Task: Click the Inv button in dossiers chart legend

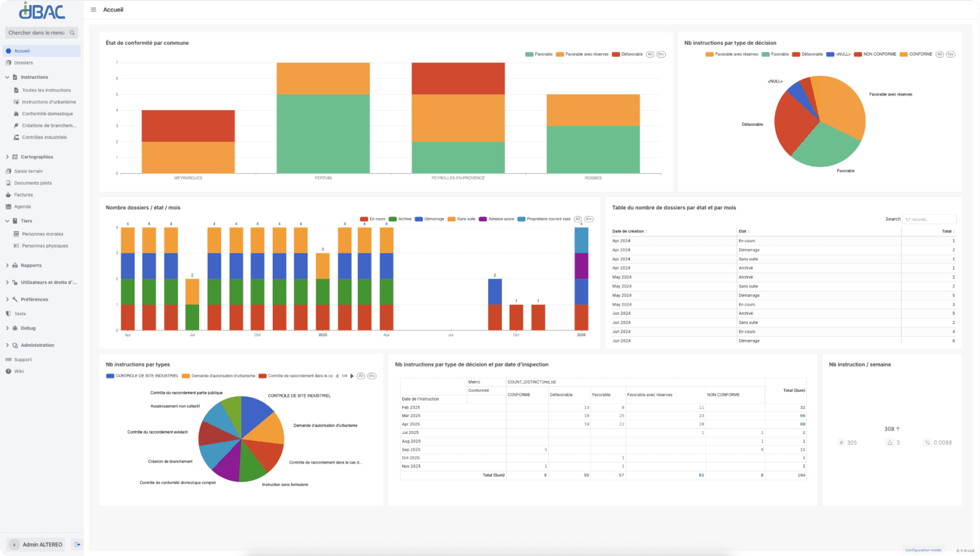Action: (589, 219)
